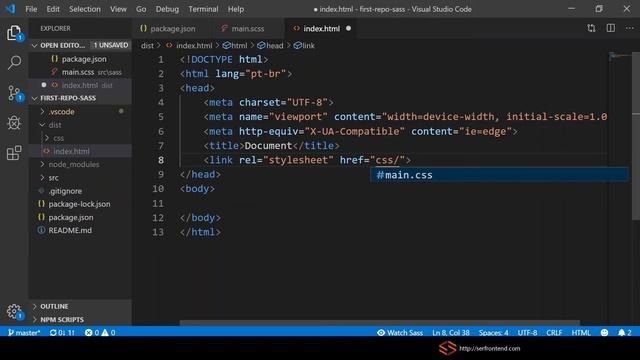Screen dimensions: 640x360
Task: Open the File menu
Action: 31,9
